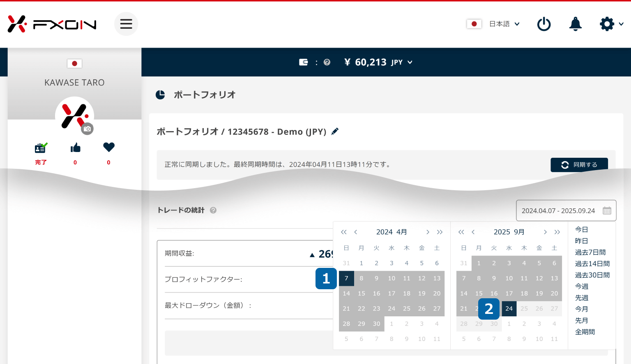631x364 pixels.
Task: Open the hamburger navigation menu
Action: tap(126, 24)
